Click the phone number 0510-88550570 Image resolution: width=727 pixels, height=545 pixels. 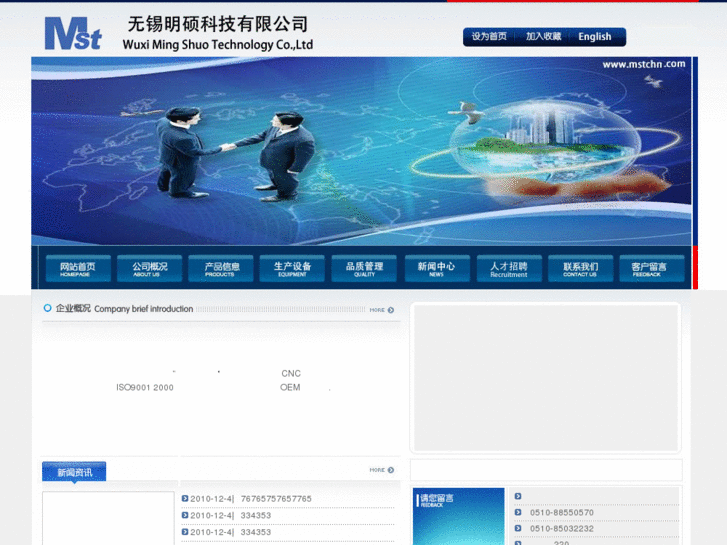pyautogui.click(x=561, y=513)
